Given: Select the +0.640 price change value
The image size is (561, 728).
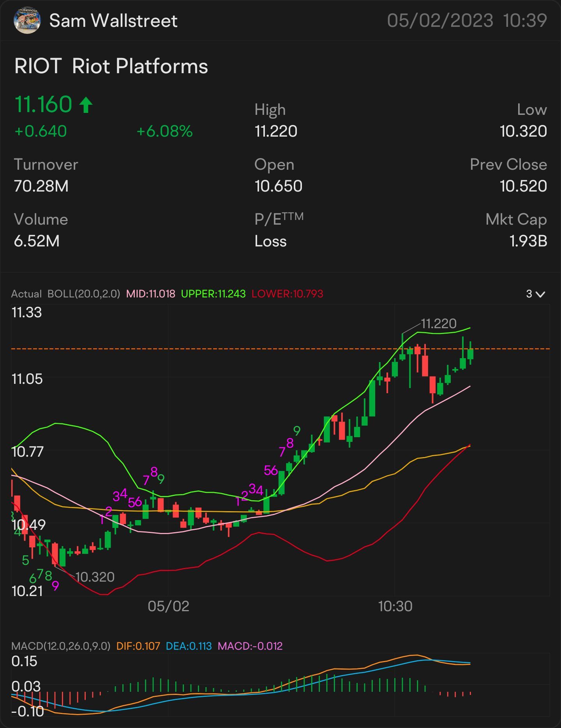Looking at the screenshot, I should tap(41, 131).
